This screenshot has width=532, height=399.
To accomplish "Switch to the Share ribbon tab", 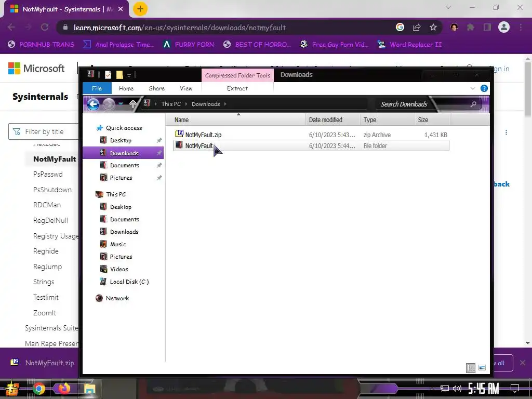I will (x=157, y=88).
